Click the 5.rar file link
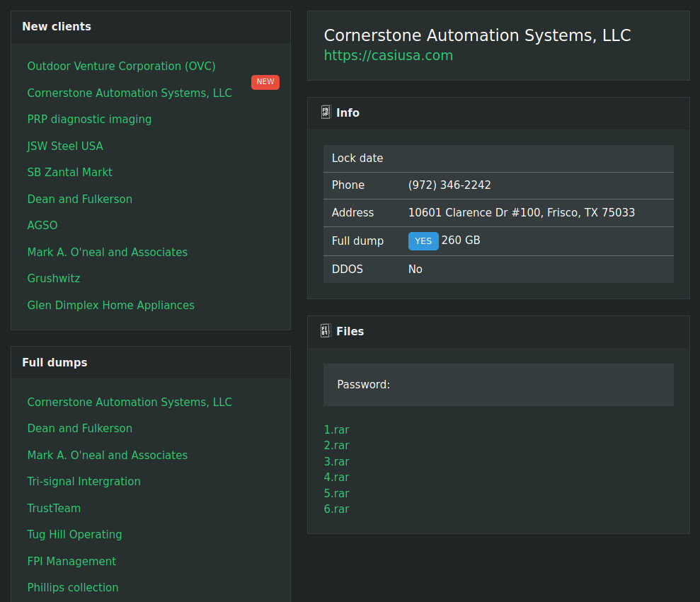The image size is (700, 602). pyautogui.click(x=337, y=494)
